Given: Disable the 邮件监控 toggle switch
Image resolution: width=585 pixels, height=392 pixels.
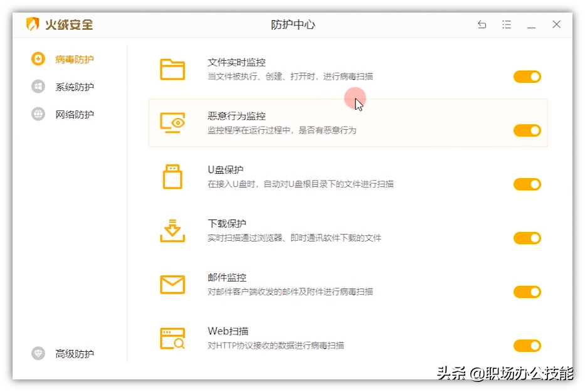Looking at the screenshot, I should pos(527,292).
